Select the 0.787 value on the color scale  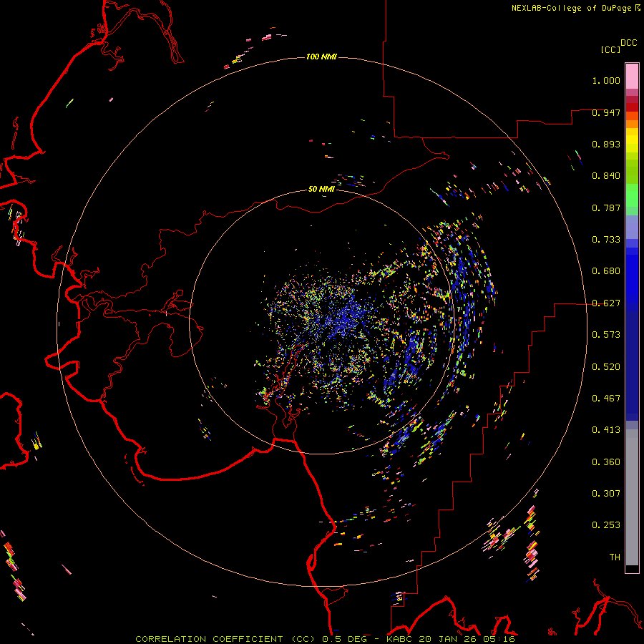pyautogui.click(x=606, y=208)
